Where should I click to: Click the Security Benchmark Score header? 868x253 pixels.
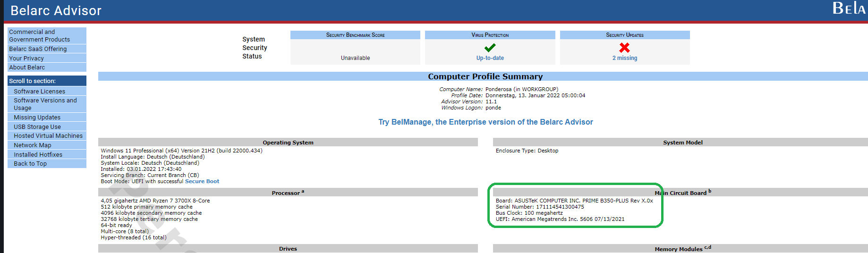pyautogui.click(x=355, y=35)
